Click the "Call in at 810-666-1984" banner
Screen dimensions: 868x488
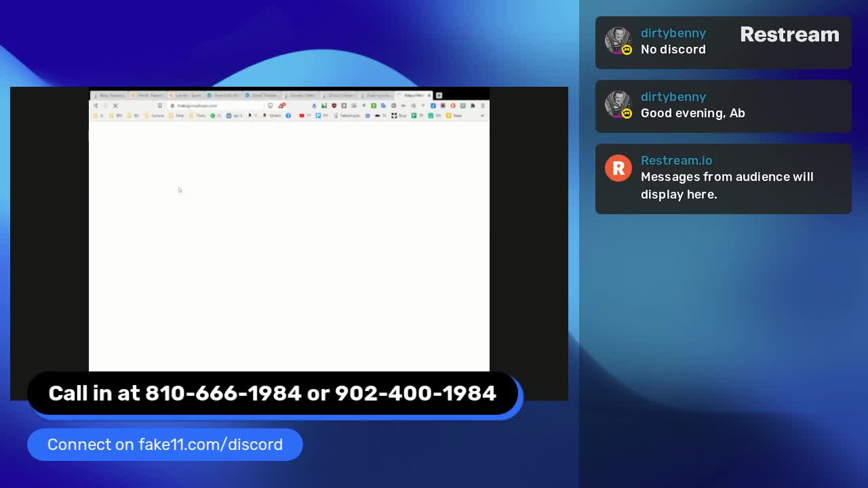[273, 393]
